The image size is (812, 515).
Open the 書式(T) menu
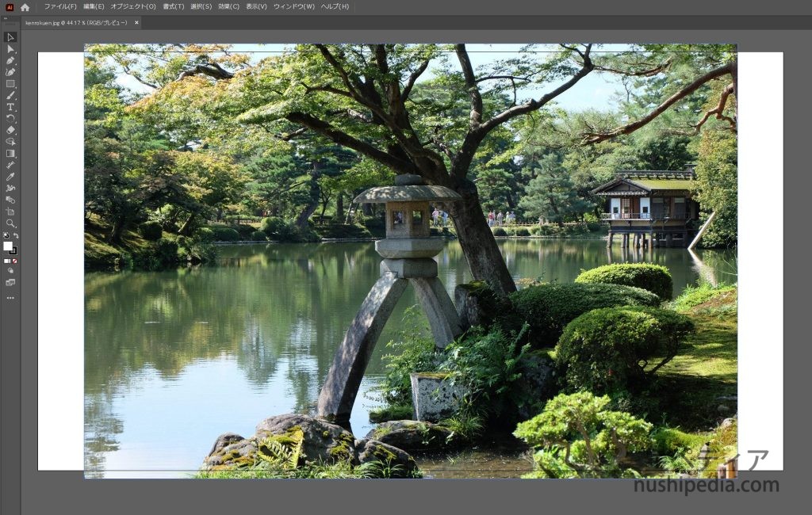174,6
